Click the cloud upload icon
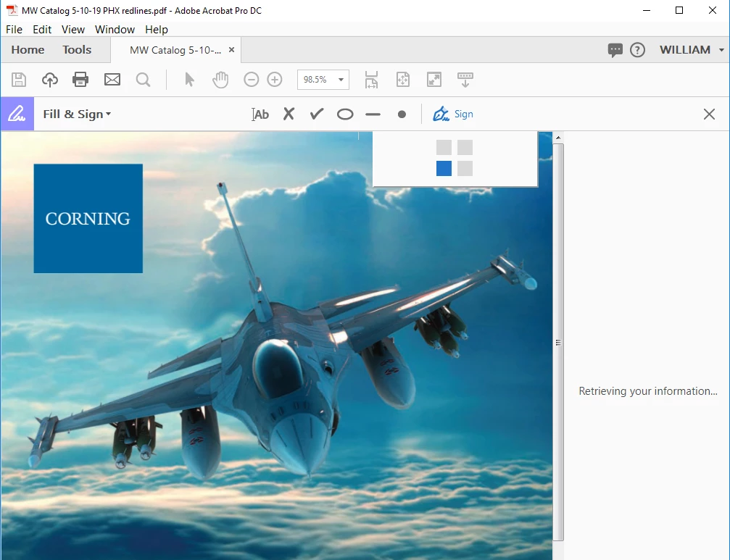 point(50,80)
